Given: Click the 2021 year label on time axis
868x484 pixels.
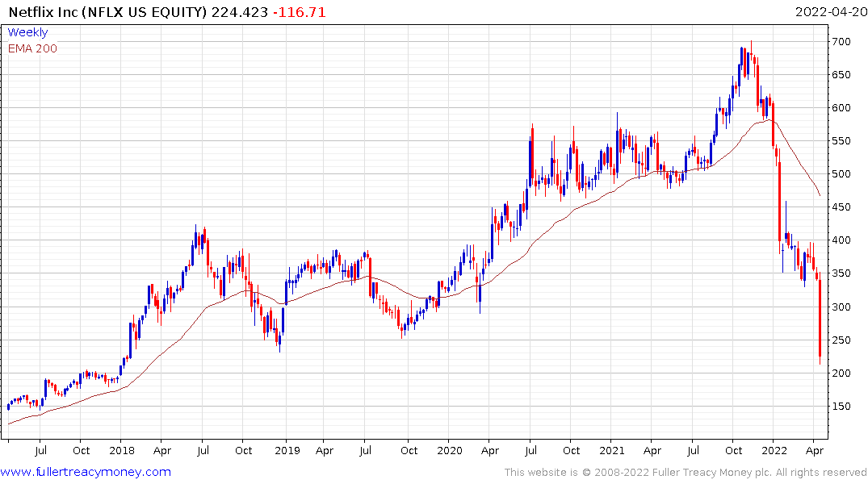Looking at the screenshot, I should click(x=612, y=451).
